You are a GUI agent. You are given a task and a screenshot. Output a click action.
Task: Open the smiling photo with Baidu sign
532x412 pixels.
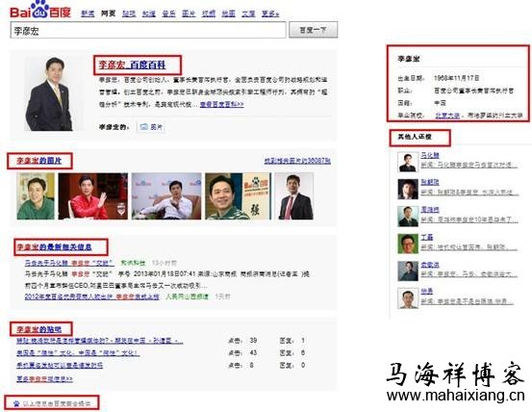pyautogui.click(x=239, y=196)
